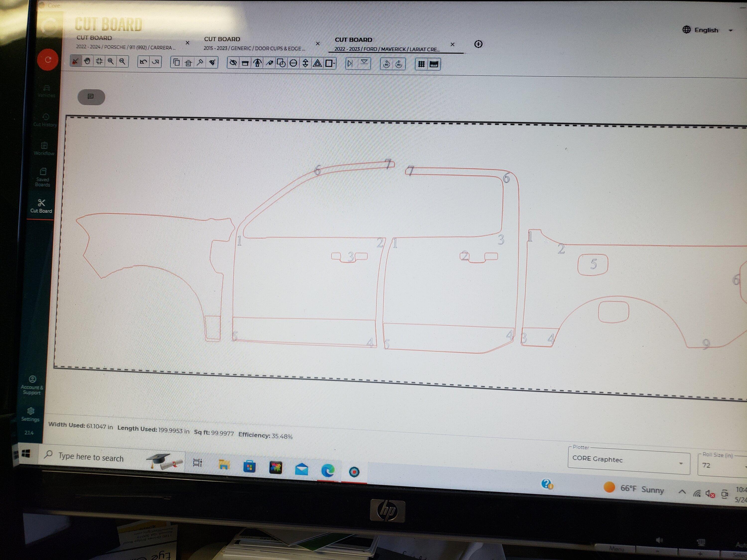The width and height of the screenshot is (747, 560).
Task: Click the overlapping shapes weld tool
Action: click(281, 63)
